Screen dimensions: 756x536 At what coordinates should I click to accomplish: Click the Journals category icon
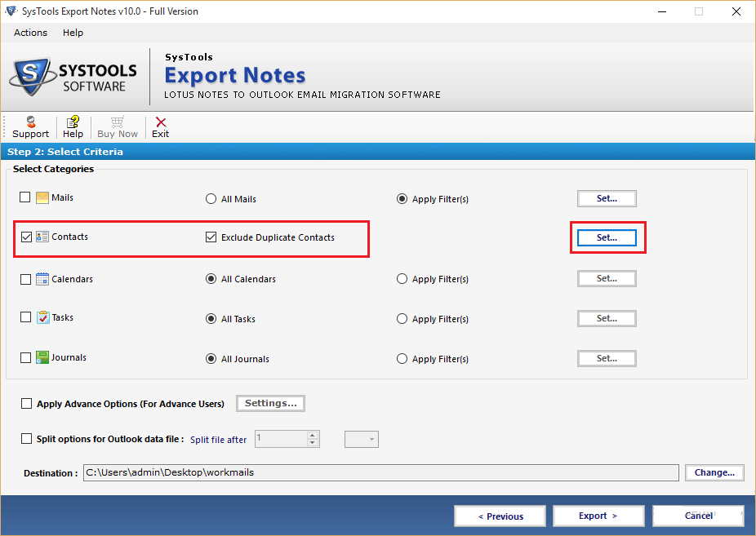point(42,358)
